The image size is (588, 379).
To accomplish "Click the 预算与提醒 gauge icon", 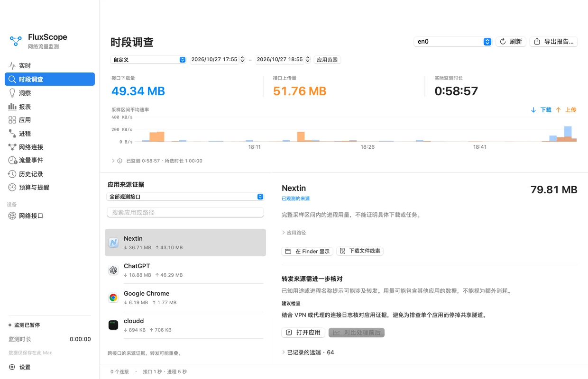I will pyautogui.click(x=12, y=187).
